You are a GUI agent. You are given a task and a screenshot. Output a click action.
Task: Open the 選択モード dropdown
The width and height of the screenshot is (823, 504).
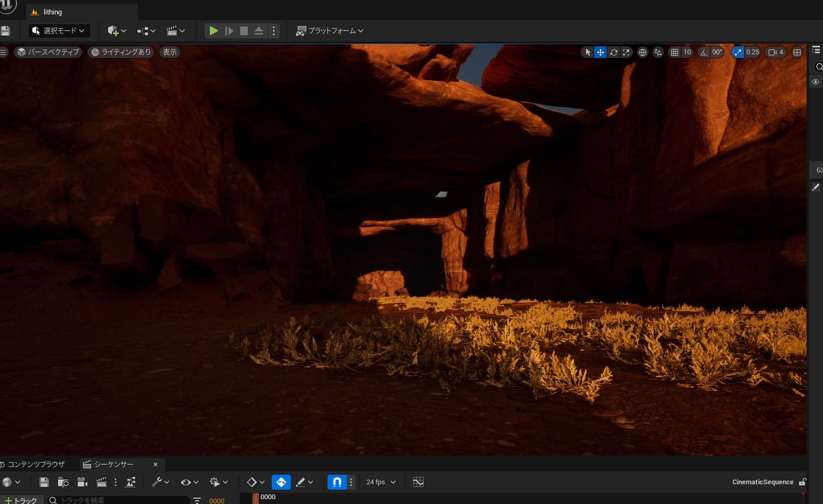59,31
